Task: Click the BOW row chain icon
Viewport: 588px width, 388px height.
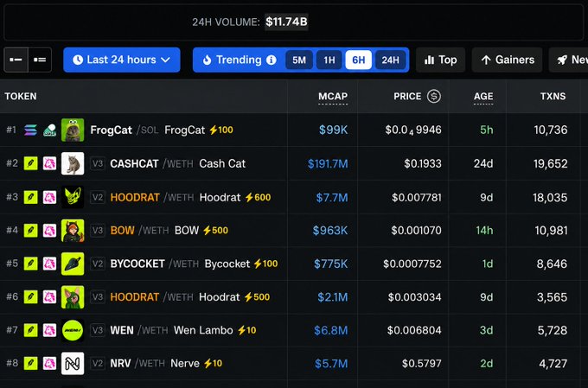Action: [x=31, y=230]
